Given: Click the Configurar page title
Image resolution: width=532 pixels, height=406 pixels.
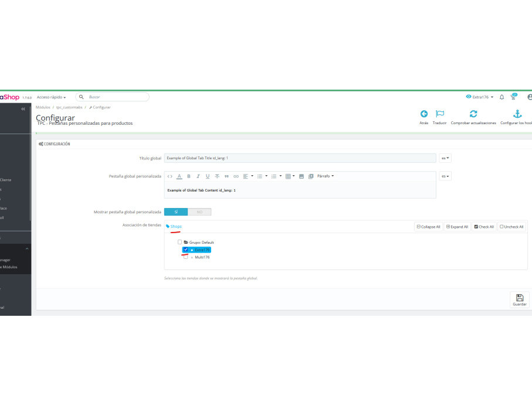Looking at the screenshot, I should point(55,118).
